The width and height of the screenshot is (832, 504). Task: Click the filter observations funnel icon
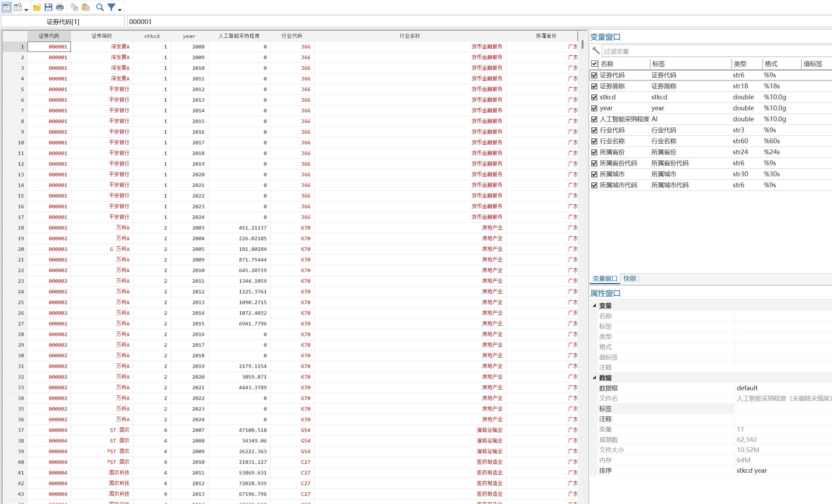(x=111, y=7)
